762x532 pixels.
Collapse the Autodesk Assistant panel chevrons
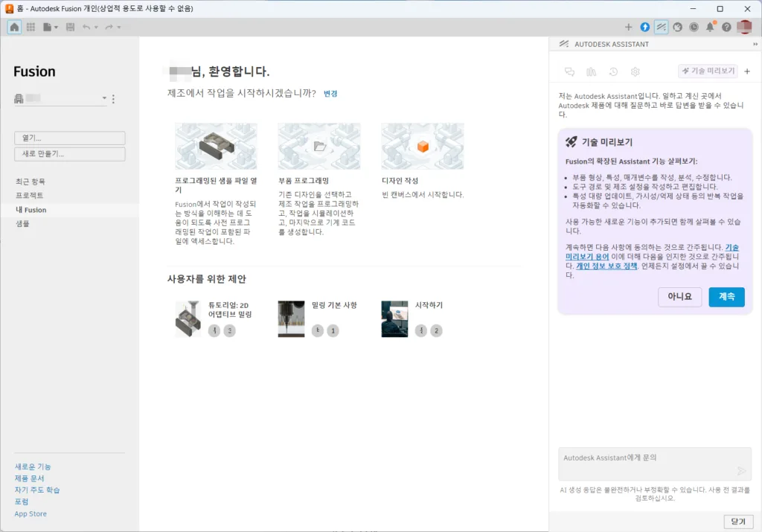[755, 44]
